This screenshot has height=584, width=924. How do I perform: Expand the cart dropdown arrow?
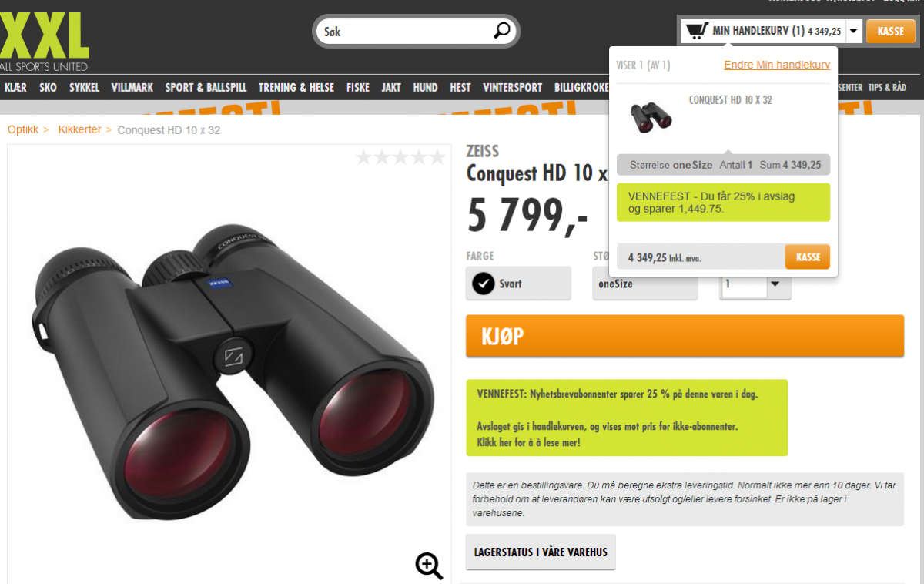(x=853, y=32)
